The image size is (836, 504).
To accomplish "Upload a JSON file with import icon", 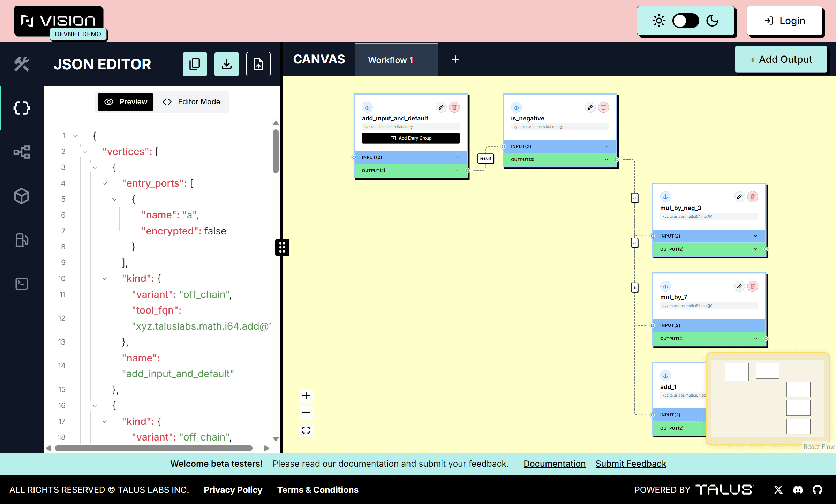I will tap(258, 64).
